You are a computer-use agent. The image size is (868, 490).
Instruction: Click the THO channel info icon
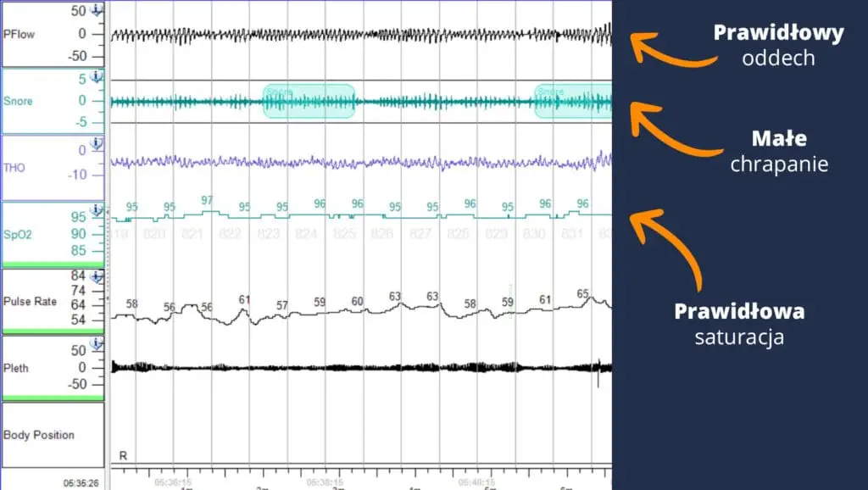coord(97,144)
